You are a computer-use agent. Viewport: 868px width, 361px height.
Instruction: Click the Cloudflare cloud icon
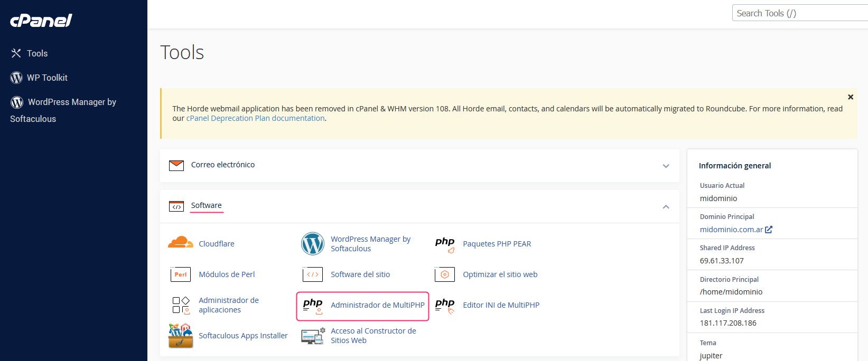180,243
